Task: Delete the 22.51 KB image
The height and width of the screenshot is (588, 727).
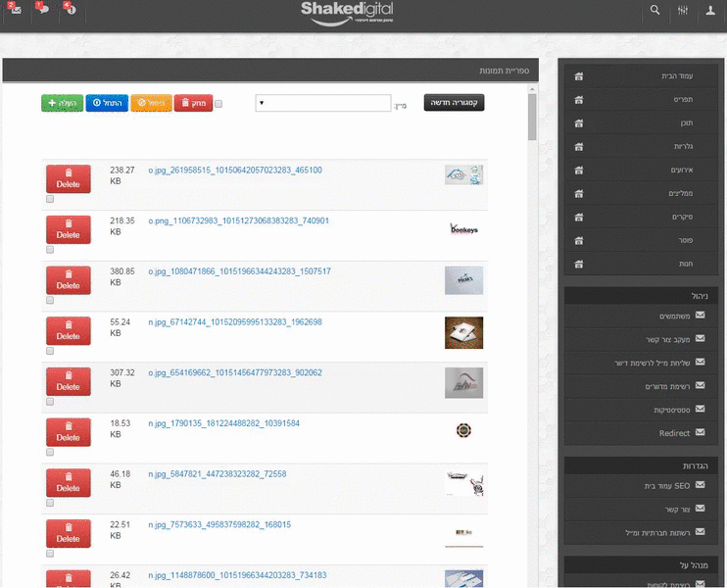Action: tap(69, 533)
